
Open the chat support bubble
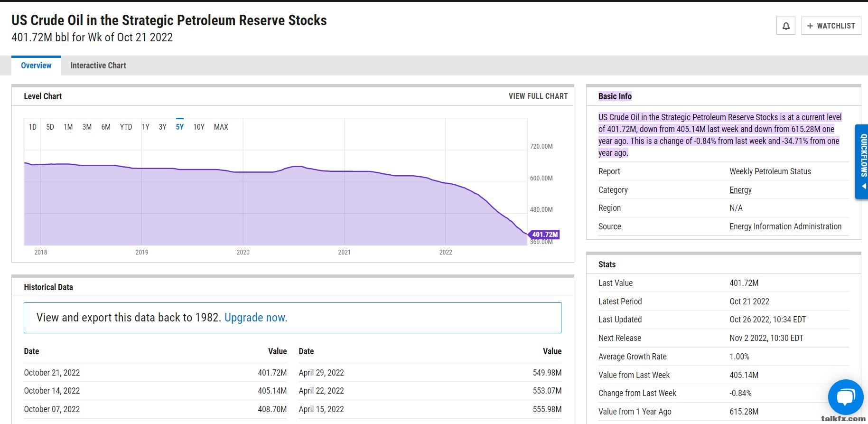[x=845, y=397]
